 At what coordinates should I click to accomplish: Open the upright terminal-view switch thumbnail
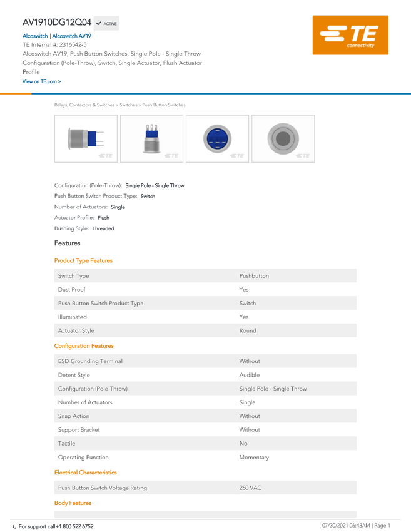pos(151,139)
